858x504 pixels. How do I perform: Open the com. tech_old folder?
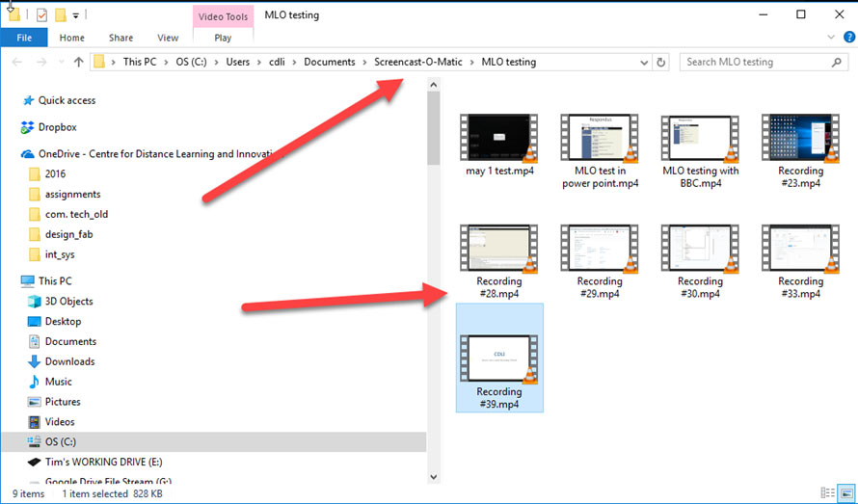click(68, 215)
